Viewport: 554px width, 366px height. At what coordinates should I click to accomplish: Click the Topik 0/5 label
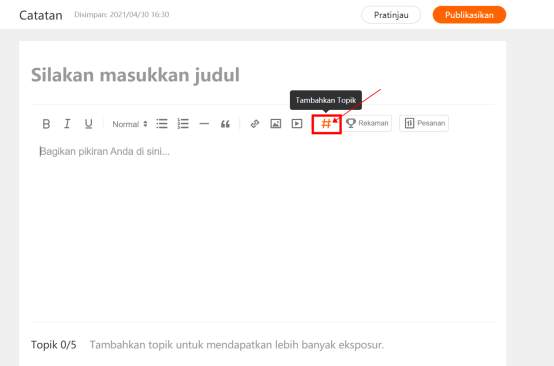click(54, 344)
